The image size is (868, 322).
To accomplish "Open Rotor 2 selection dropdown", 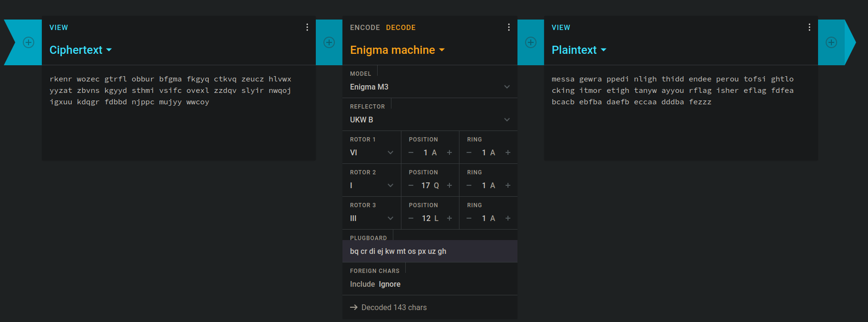I will coord(371,185).
